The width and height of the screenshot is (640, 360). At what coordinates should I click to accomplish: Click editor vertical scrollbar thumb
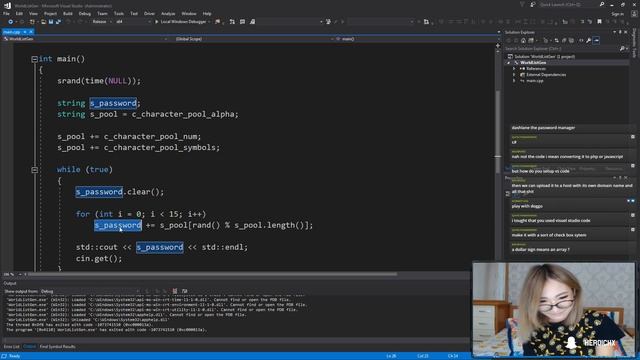pyautogui.click(x=498, y=131)
